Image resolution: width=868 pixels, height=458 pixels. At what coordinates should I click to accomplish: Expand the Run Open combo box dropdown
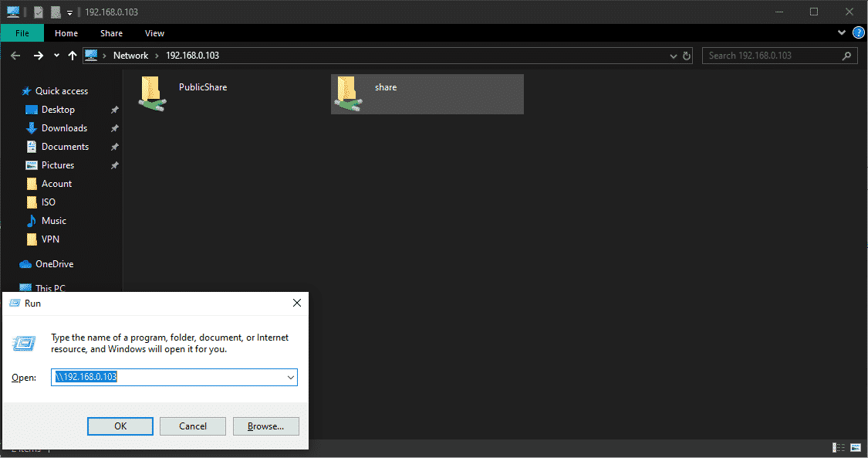point(290,377)
